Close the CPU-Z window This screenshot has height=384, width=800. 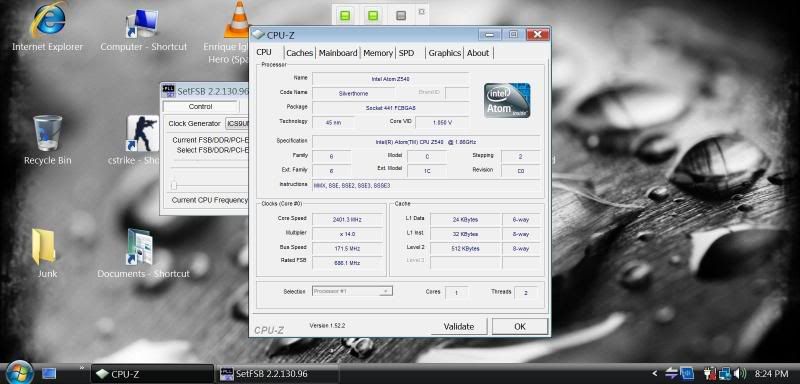(x=537, y=35)
